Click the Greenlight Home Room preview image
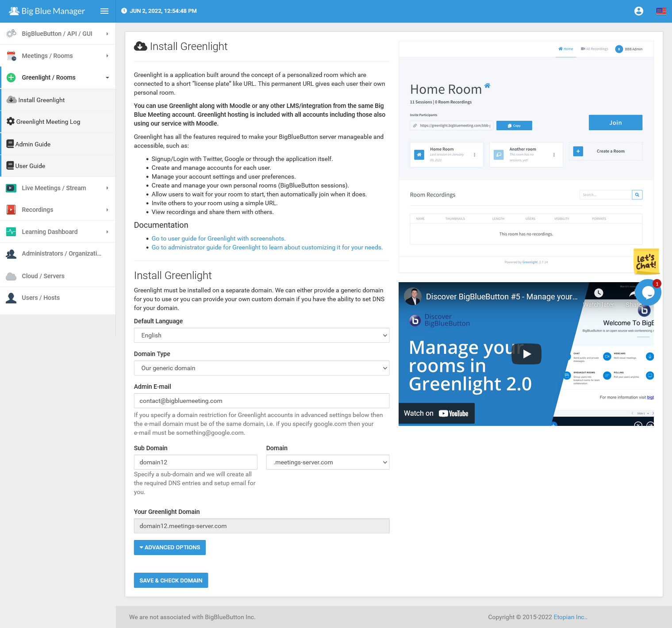 (x=526, y=157)
